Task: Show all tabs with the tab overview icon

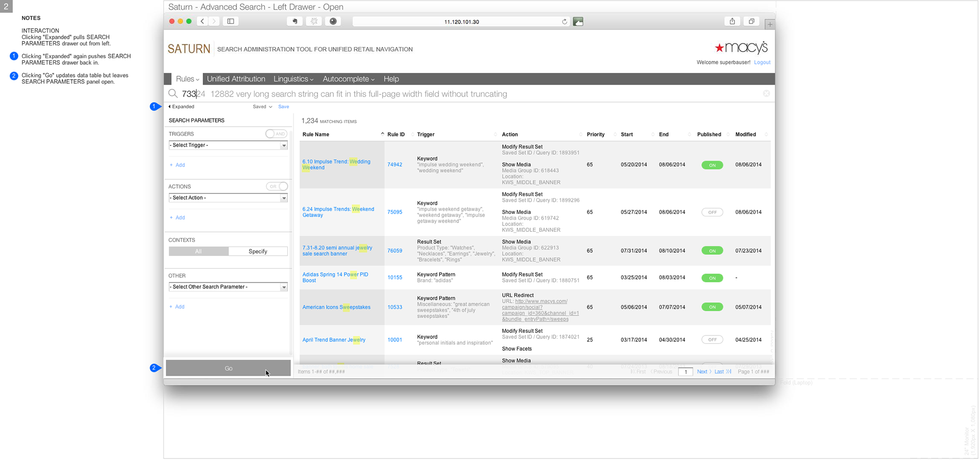Action: click(751, 21)
